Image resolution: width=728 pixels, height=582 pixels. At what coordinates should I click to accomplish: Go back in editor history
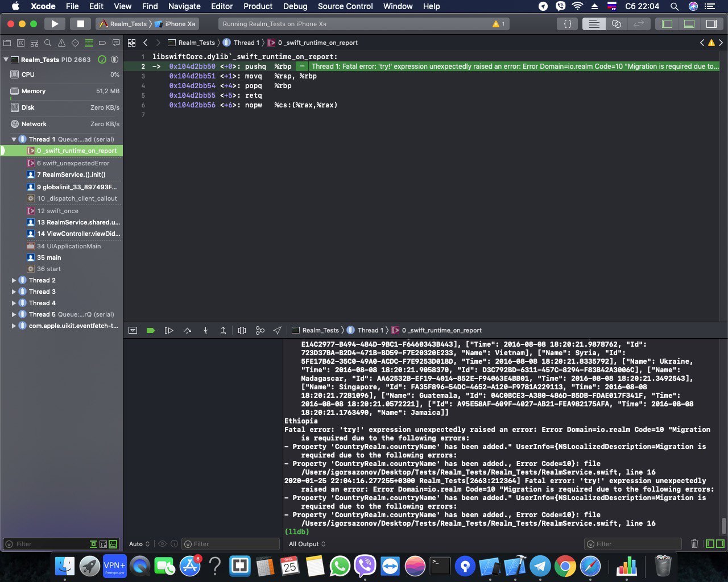[146, 43]
